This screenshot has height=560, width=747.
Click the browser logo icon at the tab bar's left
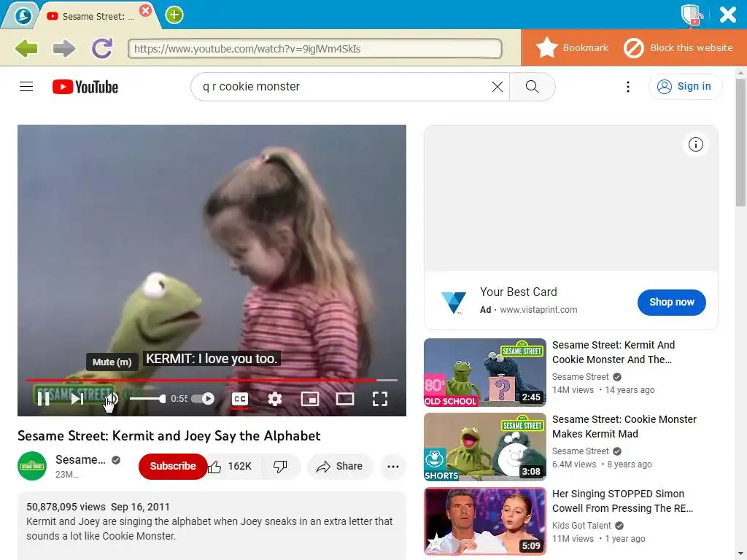click(x=23, y=16)
